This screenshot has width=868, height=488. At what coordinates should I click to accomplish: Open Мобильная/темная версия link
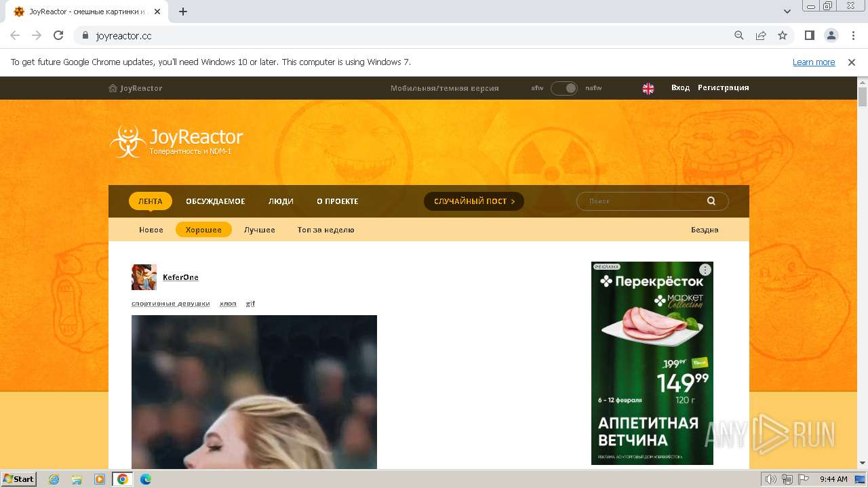[x=445, y=88]
